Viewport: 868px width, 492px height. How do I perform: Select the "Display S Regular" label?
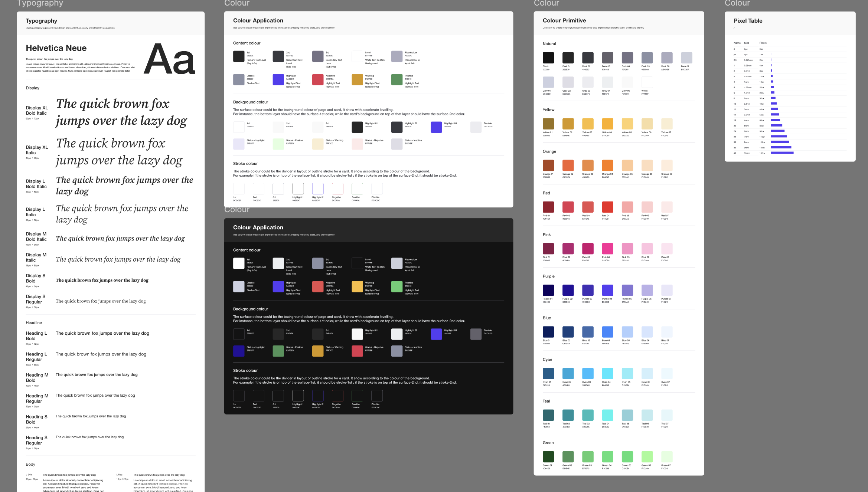coord(36,299)
